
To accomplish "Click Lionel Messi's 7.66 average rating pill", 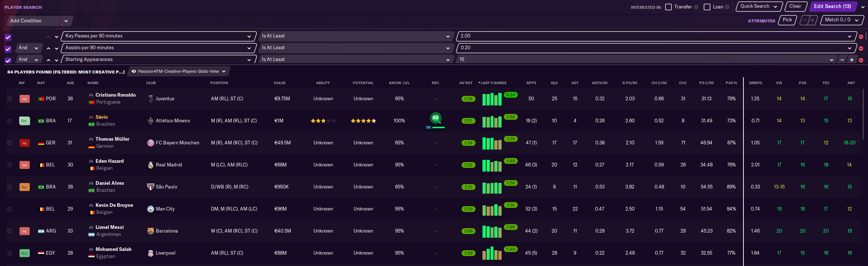I will coord(468,231).
